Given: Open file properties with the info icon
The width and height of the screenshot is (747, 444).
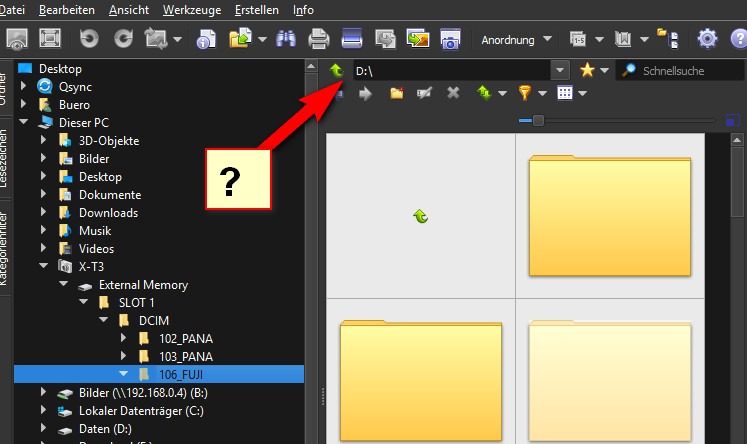Looking at the screenshot, I should 206,39.
